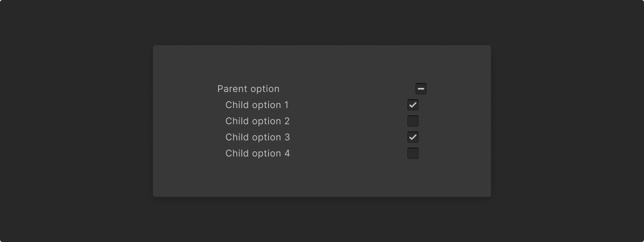The image size is (644, 242).
Task: Uncheck the Child option 3 checkbox
Action: (413, 137)
